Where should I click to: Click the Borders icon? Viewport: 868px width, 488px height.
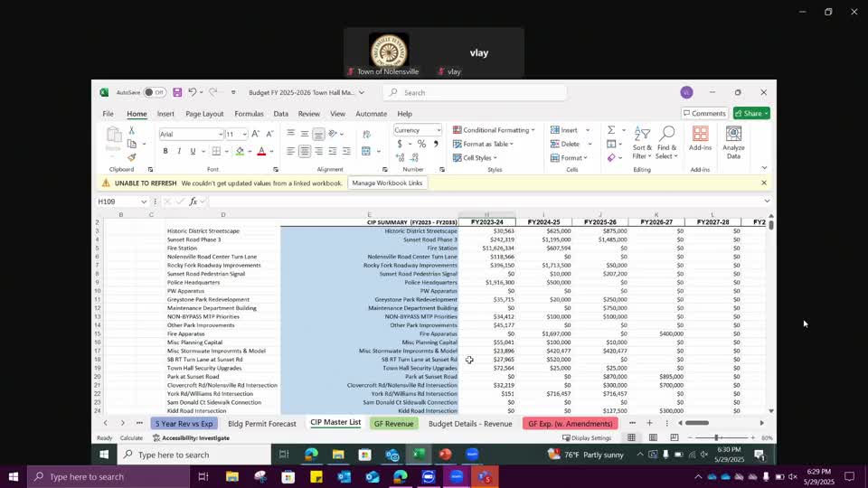(216, 151)
